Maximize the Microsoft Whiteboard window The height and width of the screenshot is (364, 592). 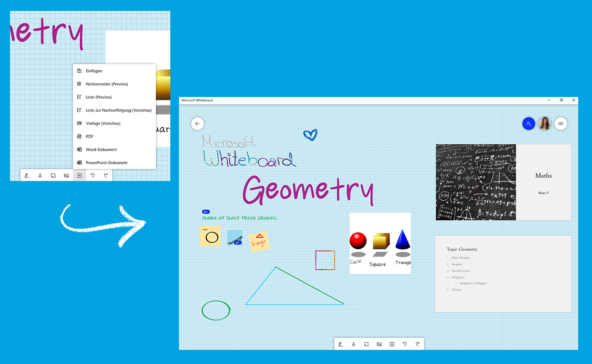[x=561, y=100]
